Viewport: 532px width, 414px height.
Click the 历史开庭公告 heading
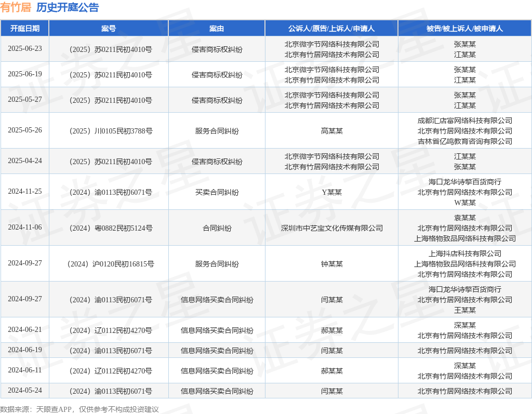(x=68, y=7)
